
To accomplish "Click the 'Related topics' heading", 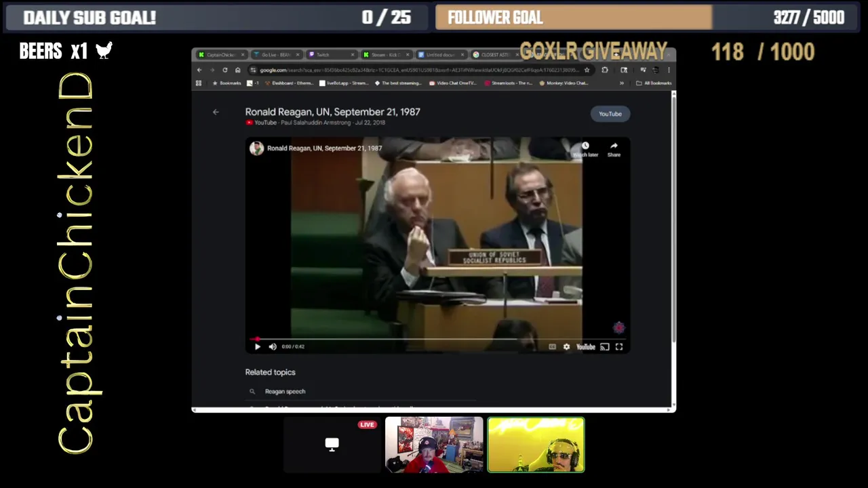I will coord(270,372).
